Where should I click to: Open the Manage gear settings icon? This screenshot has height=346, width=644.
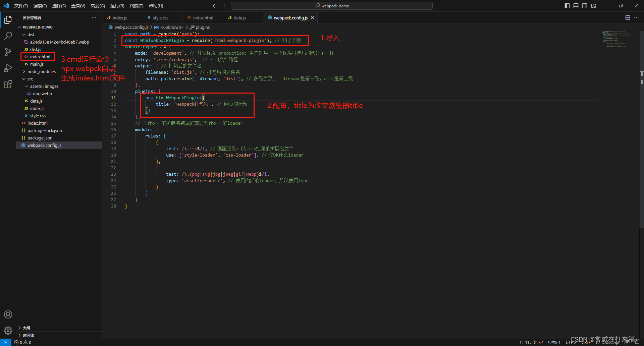pos(8,331)
